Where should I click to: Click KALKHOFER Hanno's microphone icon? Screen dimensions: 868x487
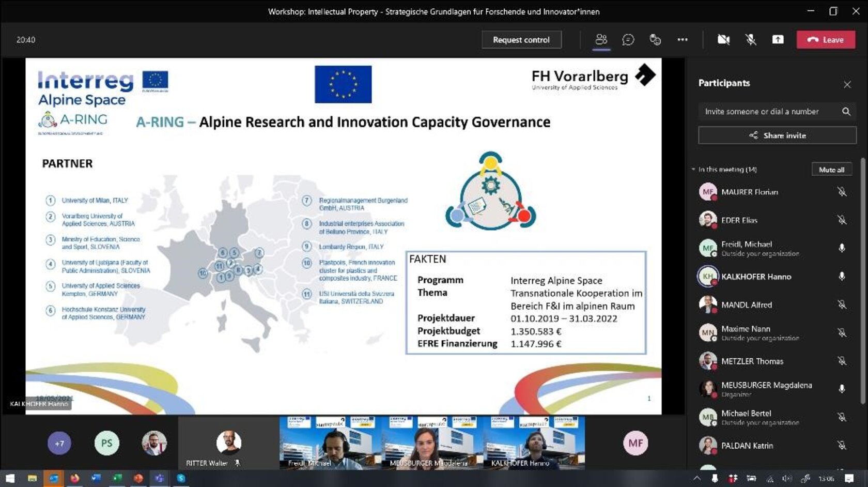(x=842, y=277)
